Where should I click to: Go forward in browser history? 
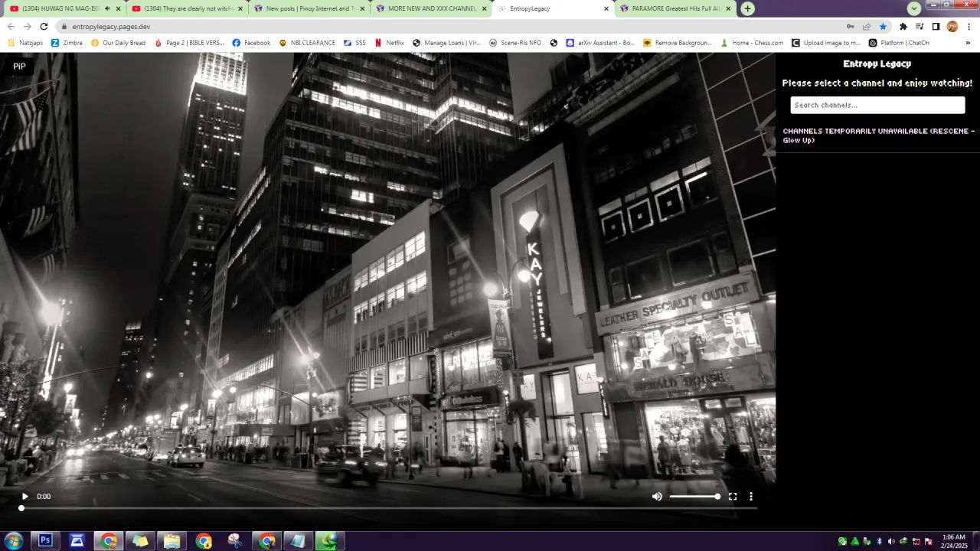coord(27,26)
